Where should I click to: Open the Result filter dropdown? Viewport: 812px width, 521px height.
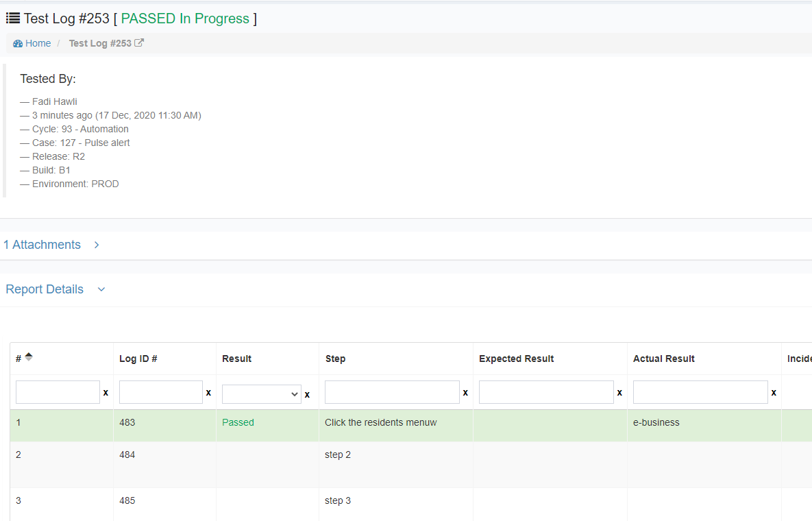pyautogui.click(x=262, y=394)
